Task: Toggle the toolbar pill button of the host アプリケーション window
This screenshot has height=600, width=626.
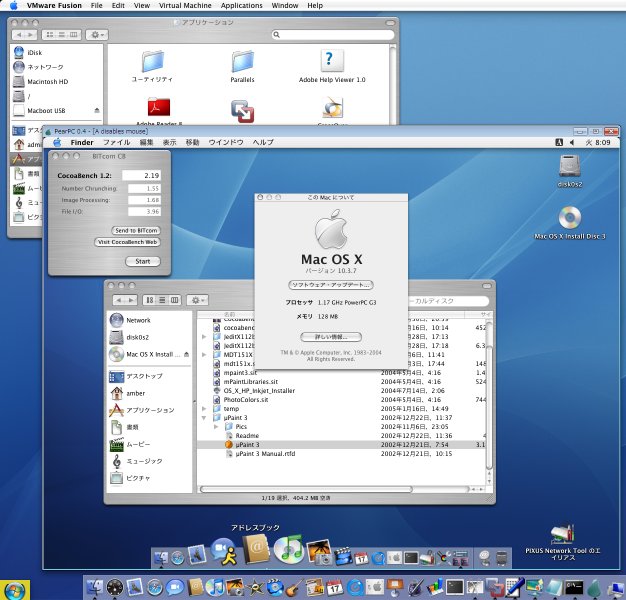Action: [x=390, y=23]
